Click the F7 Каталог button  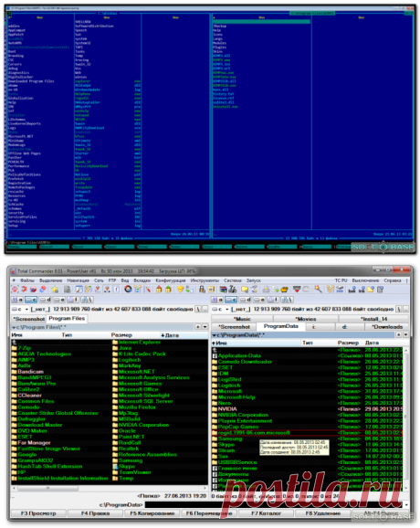click(x=266, y=513)
